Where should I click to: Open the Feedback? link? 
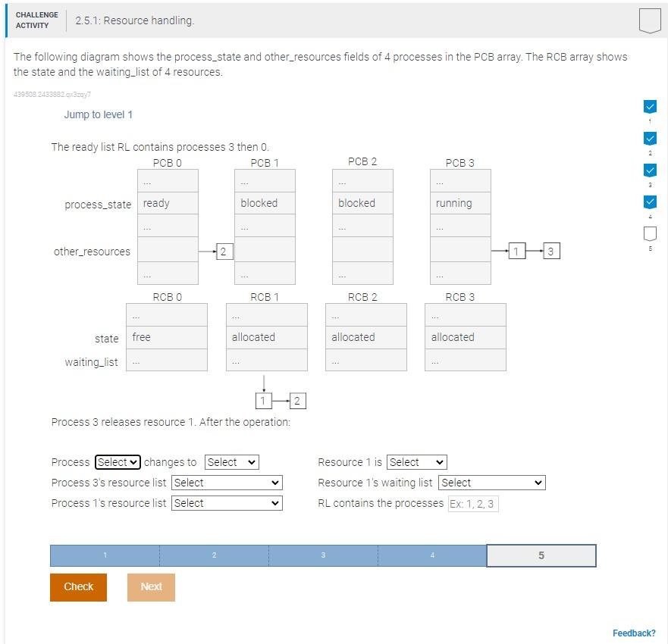[635, 633]
